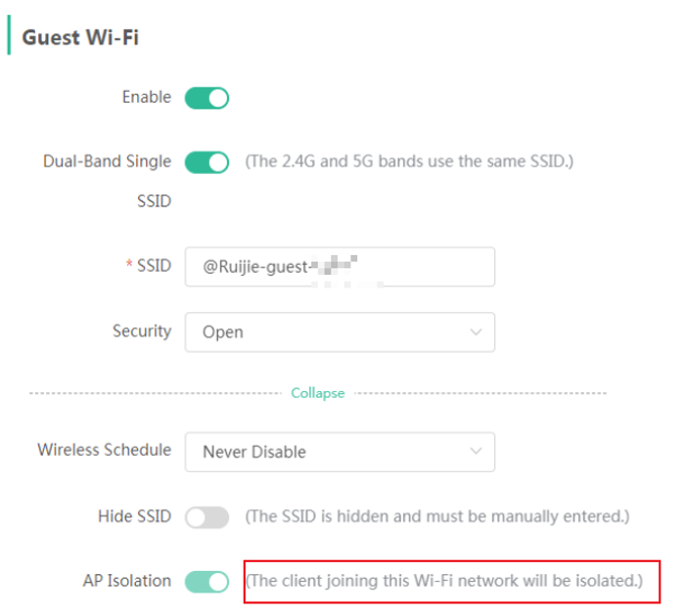Turn off the Dual-Band Single SSID switch

[206, 161]
